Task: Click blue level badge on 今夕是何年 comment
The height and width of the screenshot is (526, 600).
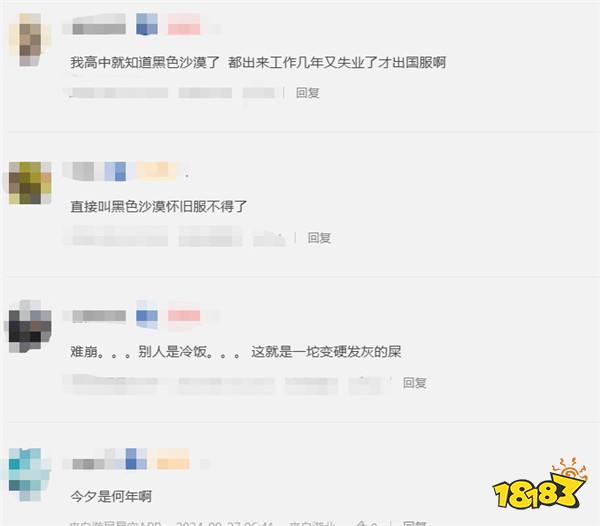Action: [x=136, y=459]
